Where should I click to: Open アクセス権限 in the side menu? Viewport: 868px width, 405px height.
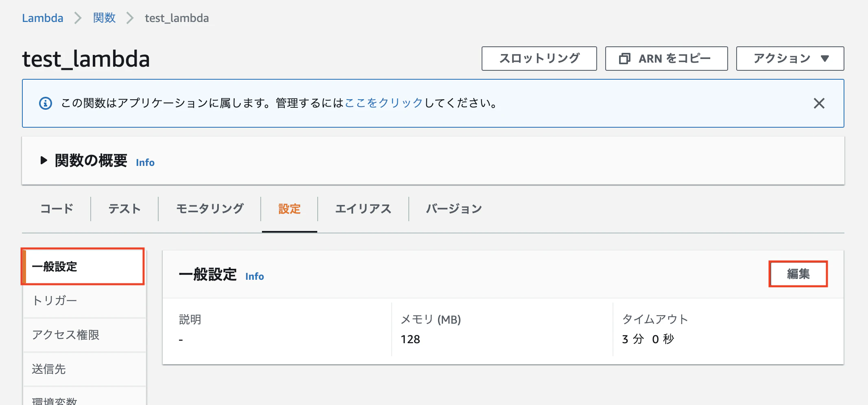click(x=84, y=335)
